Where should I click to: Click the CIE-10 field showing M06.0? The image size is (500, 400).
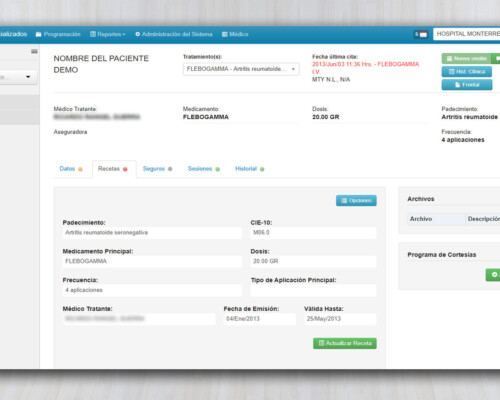[313, 233]
